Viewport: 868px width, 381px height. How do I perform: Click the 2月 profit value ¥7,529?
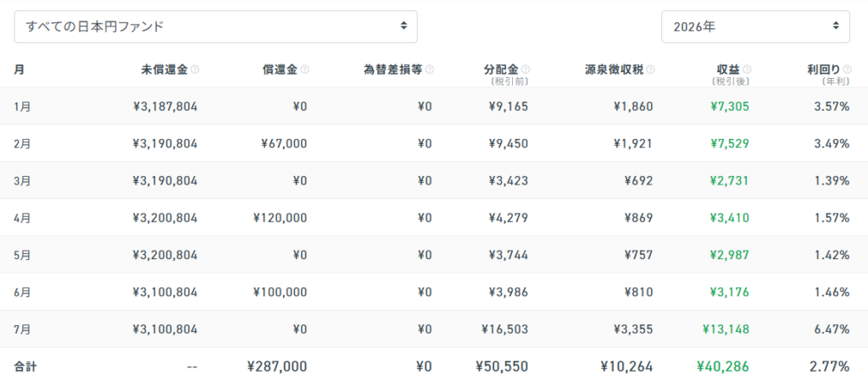coord(730,144)
